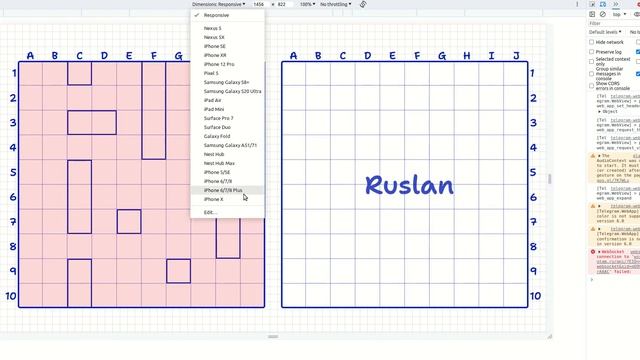Click the Ruslan name on right board
The height and width of the screenshot is (360, 640).
409,185
